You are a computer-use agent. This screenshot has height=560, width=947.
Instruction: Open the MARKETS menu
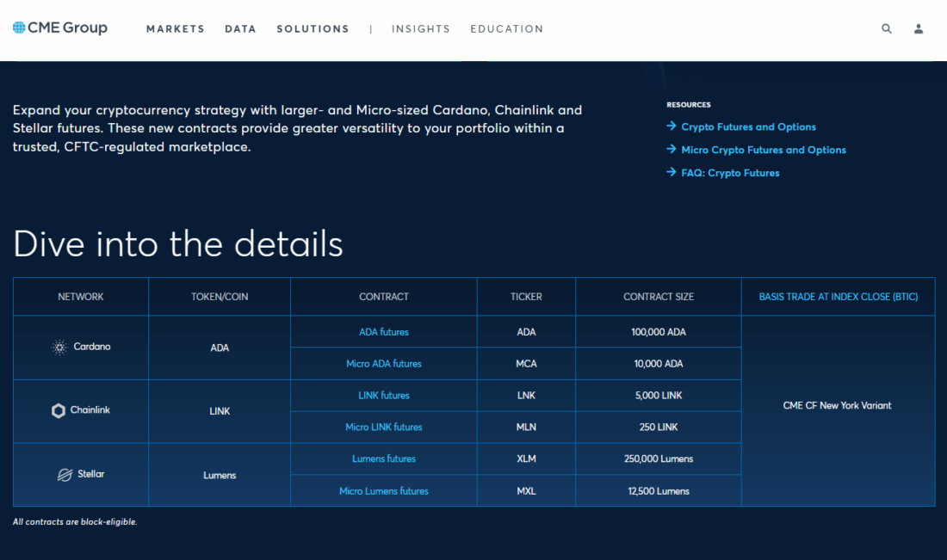click(x=175, y=29)
